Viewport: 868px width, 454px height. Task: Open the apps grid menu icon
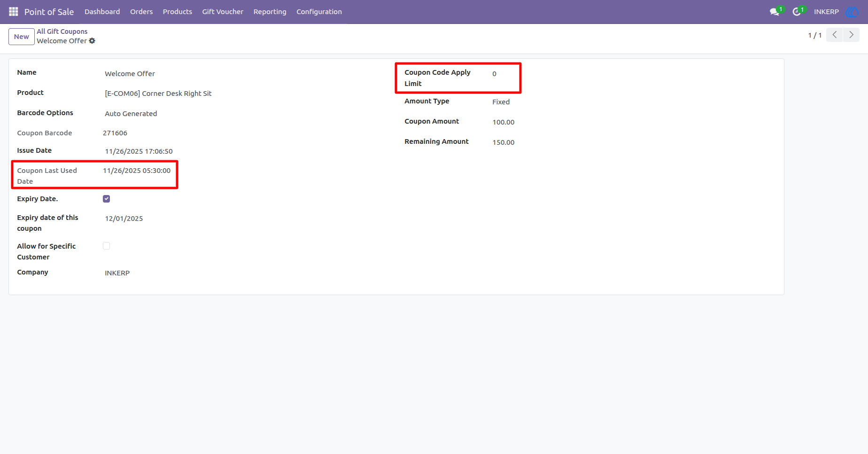(13, 11)
